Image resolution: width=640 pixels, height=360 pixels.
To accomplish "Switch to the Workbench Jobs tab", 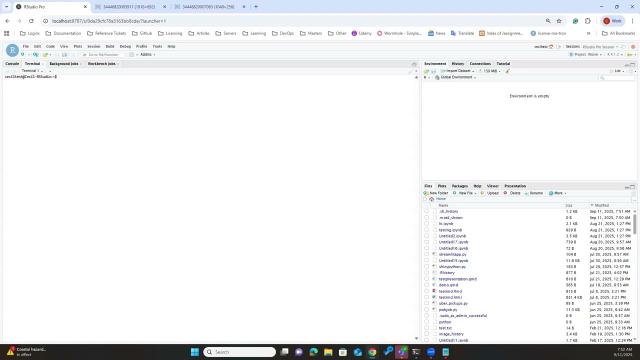I will (x=102, y=64).
